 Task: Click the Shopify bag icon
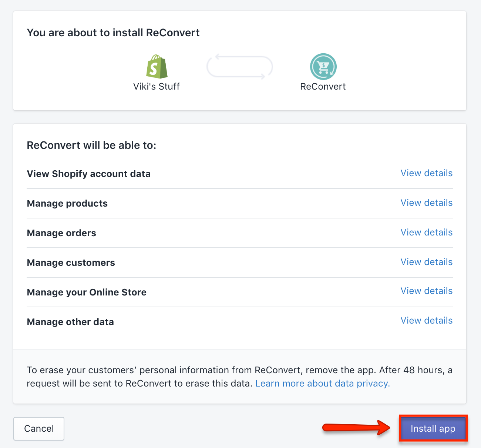point(157,67)
